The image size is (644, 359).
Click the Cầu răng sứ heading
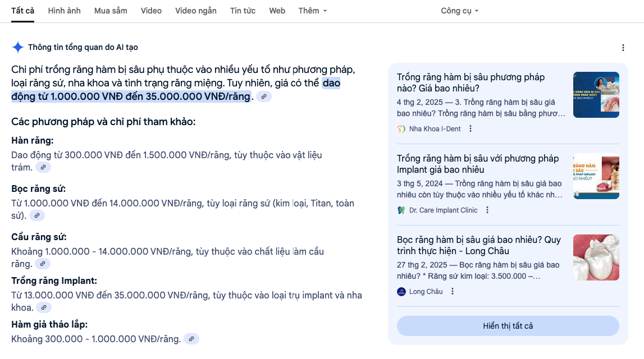coord(39,237)
